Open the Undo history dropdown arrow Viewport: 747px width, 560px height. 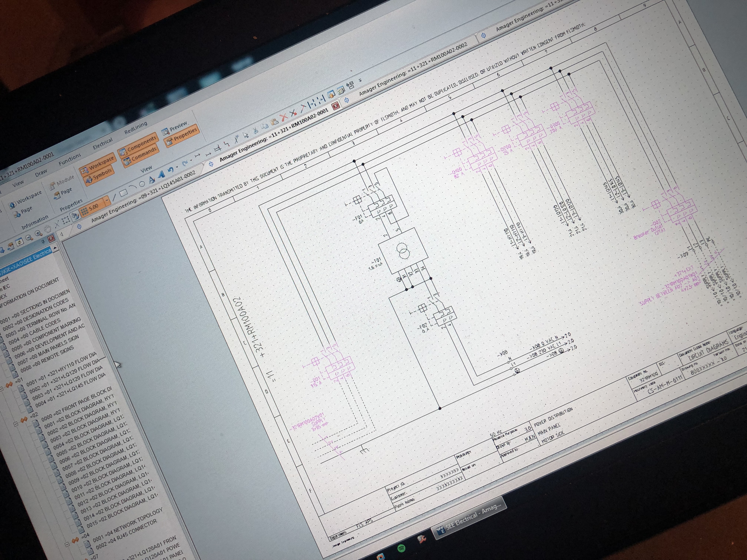177,167
